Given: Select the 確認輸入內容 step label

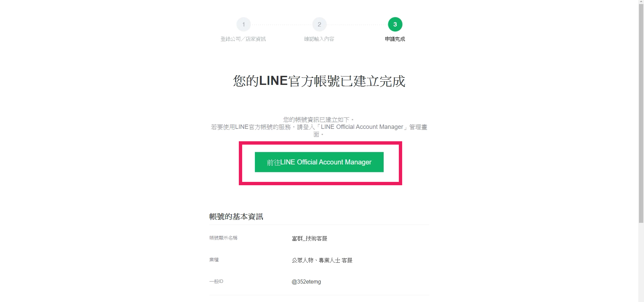Looking at the screenshot, I should pos(319,39).
